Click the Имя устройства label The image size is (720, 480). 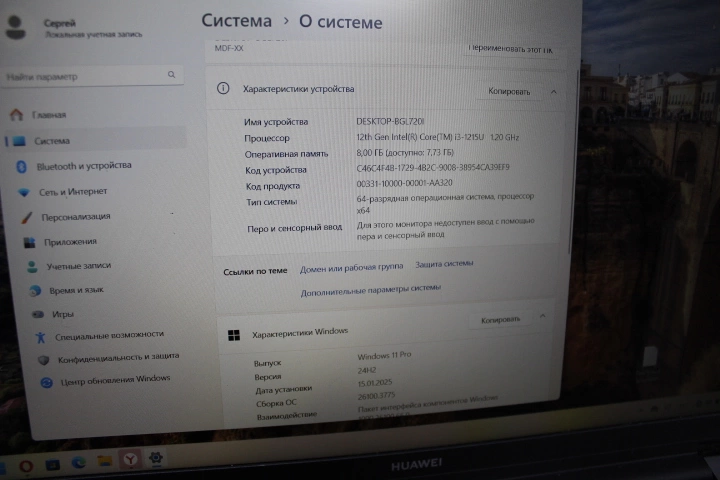pyautogui.click(x=276, y=122)
